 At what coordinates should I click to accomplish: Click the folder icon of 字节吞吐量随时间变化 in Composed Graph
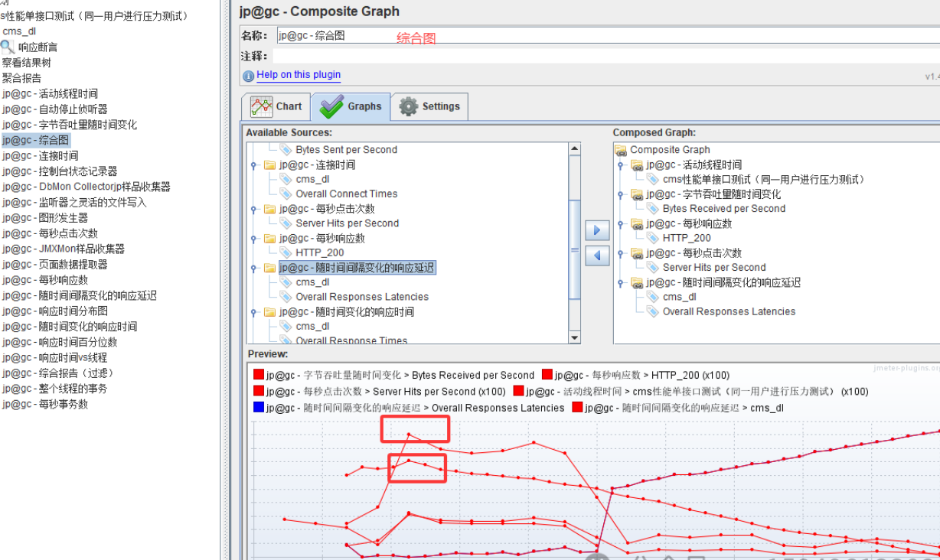click(x=637, y=194)
